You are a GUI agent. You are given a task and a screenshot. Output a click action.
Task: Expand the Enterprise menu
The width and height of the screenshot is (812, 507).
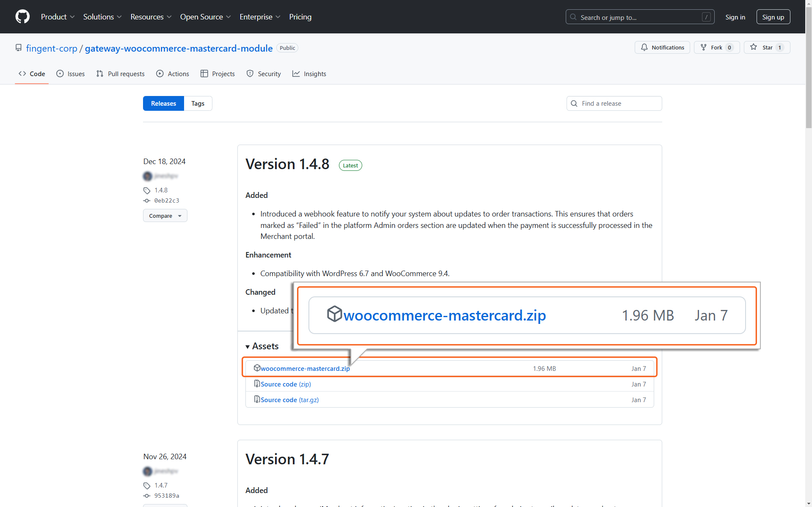(260, 17)
